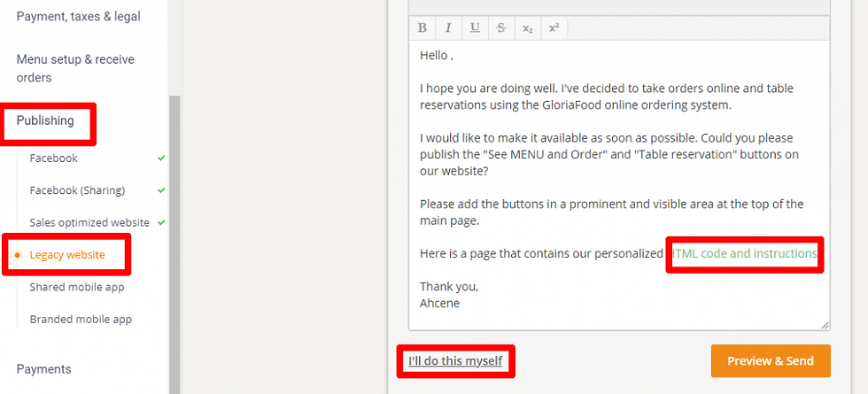Click green checkmark next to Facebook

161,158
